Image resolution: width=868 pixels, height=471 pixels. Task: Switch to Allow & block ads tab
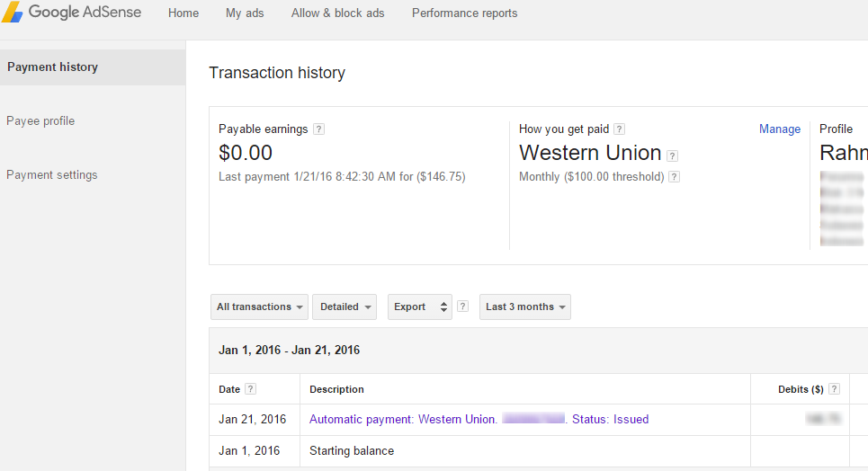pos(337,13)
